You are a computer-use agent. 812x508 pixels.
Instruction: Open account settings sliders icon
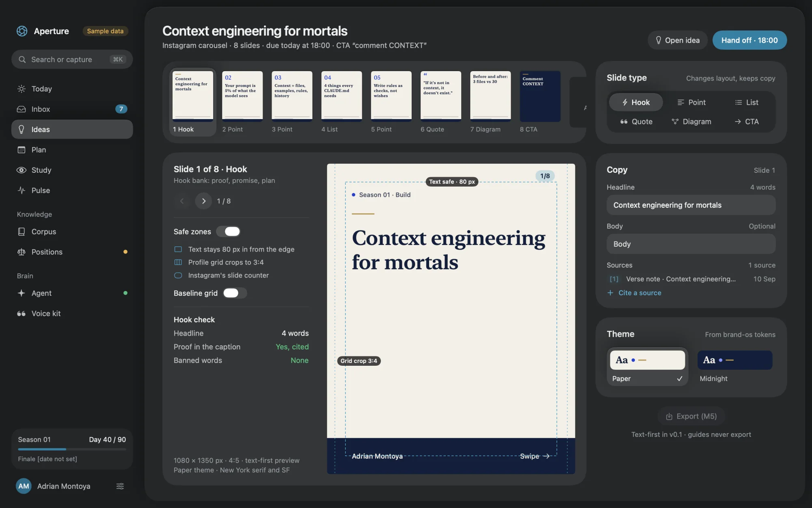click(x=120, y=486)
